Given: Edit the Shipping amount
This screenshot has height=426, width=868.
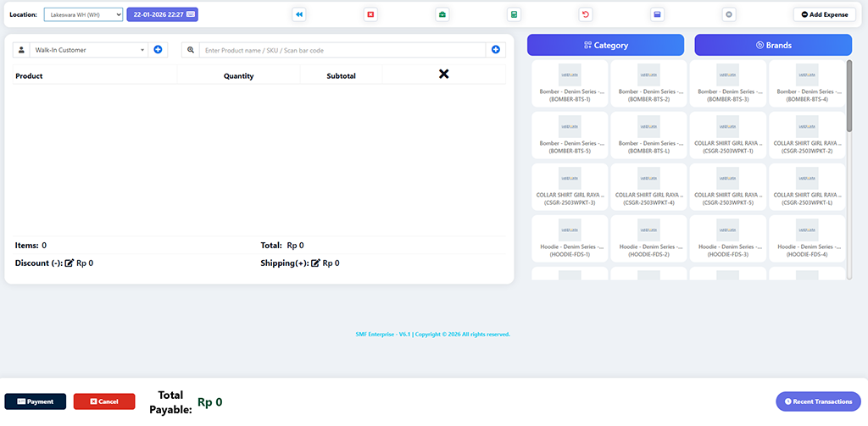Looking at the screenshot, I should click(316, 263).
